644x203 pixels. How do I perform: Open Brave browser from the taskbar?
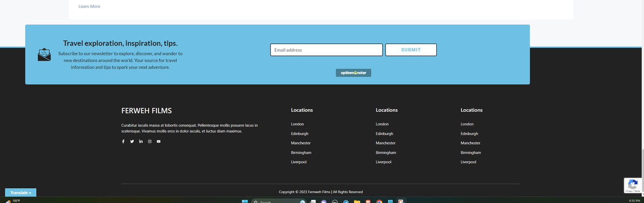(368, 201)
